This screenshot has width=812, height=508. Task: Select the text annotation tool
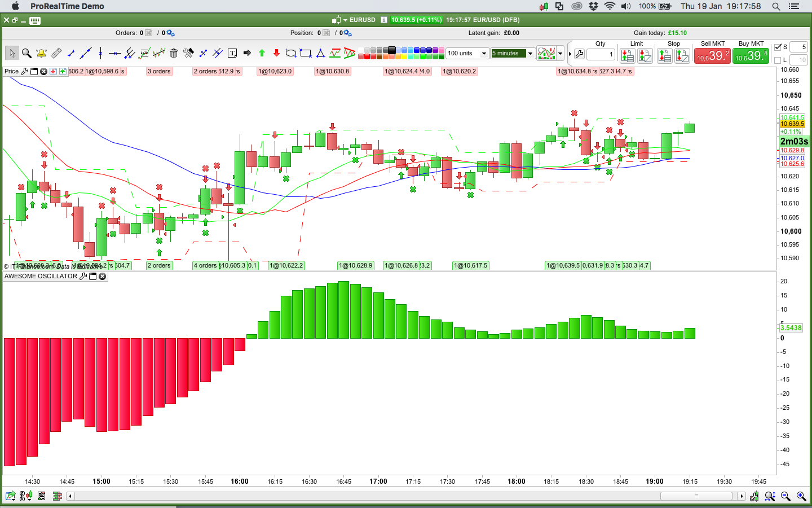tap(232, 53)
